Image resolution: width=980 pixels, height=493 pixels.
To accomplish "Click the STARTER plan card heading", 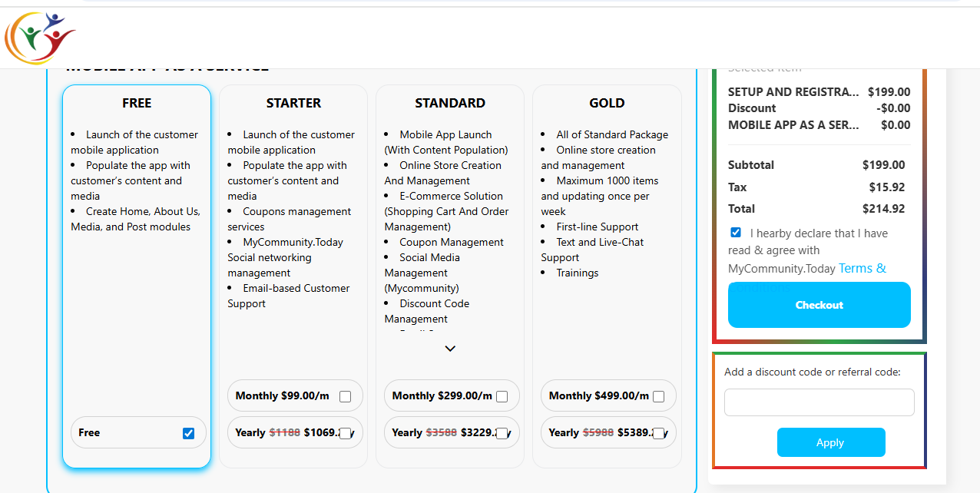I will click(293, 103).
